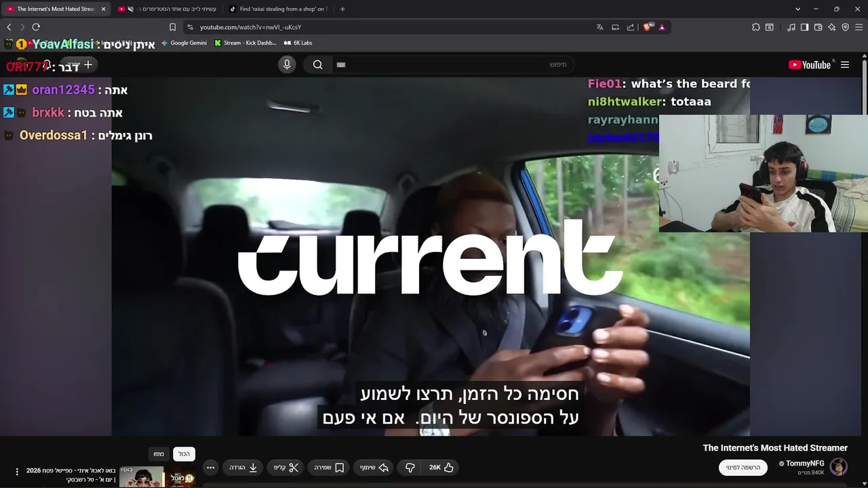The width and height of the screenshot is (868, 488).
Task: Save the video with שמירה button
Action: [329, 468]
